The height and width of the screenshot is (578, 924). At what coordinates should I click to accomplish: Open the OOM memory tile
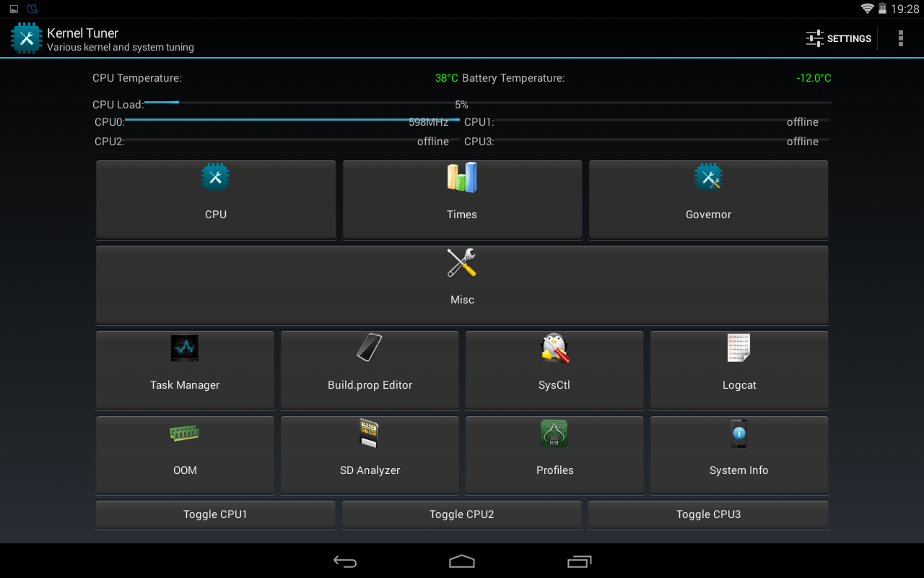point(185,455)
